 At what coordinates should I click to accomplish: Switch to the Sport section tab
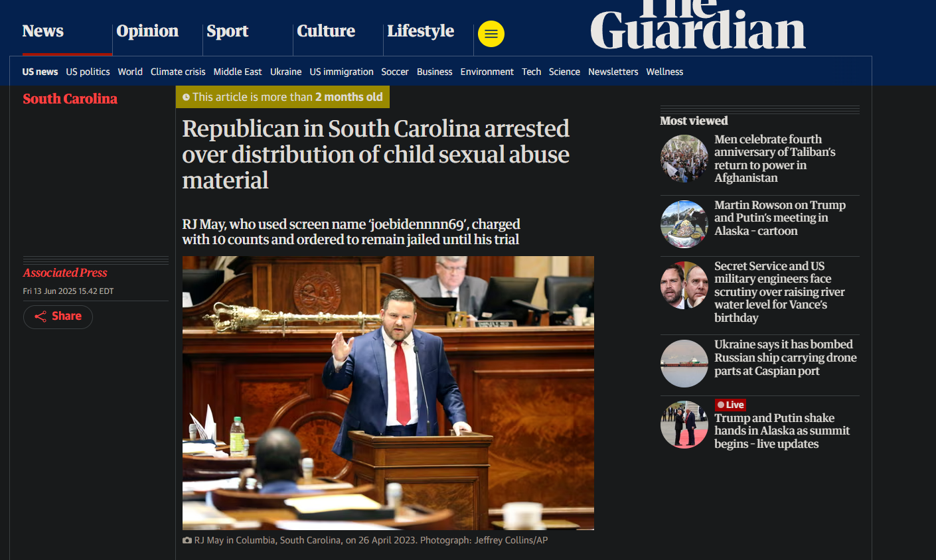click(227, 31)
